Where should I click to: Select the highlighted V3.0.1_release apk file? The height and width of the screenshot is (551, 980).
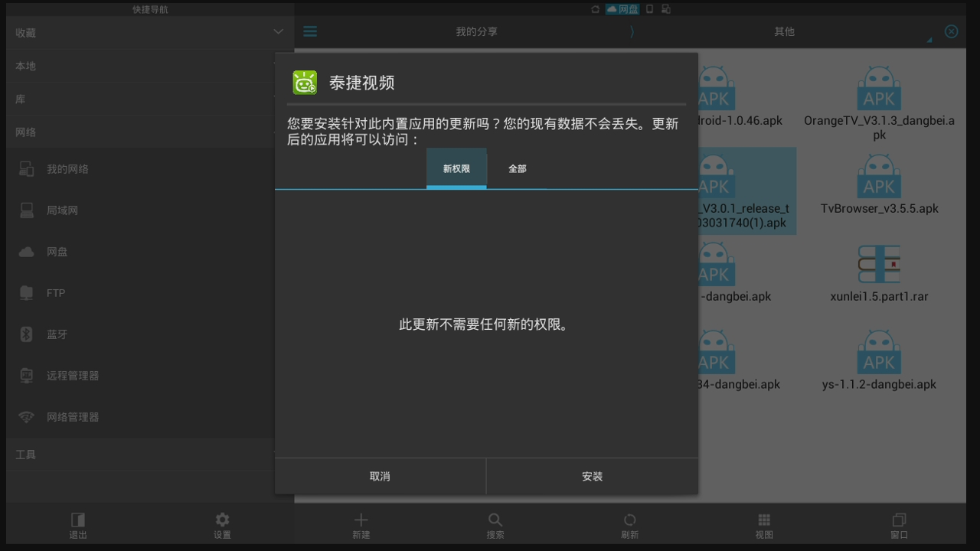747,191
